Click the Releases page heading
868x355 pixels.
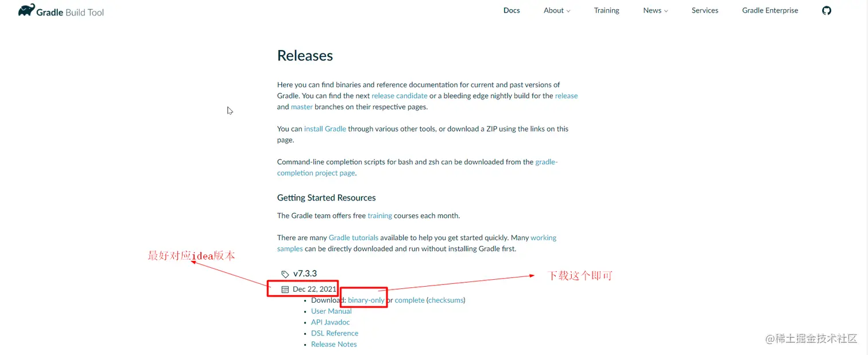(x=305, y=56)
